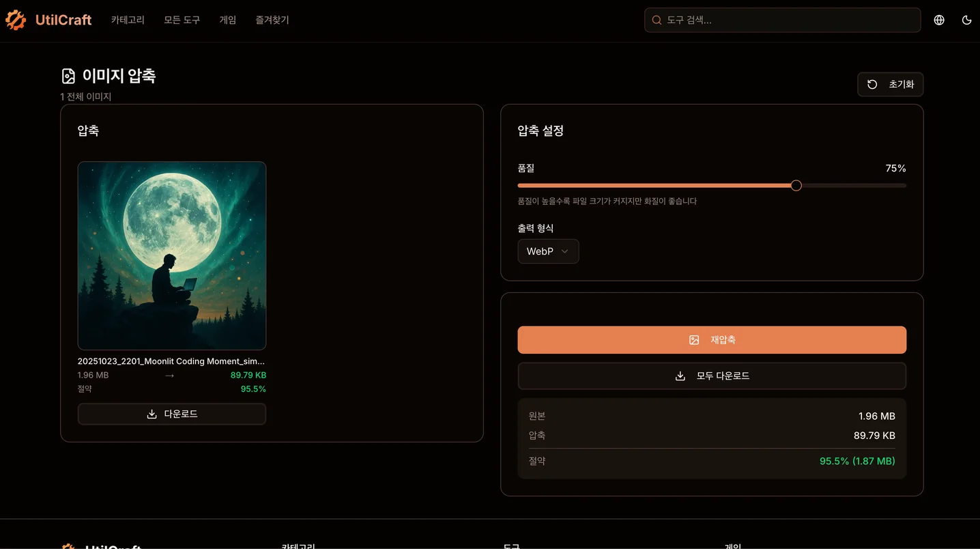Open the 카테고리 menu
The width and height of the screenshot is (980, 549).
(x=128, y=20)
